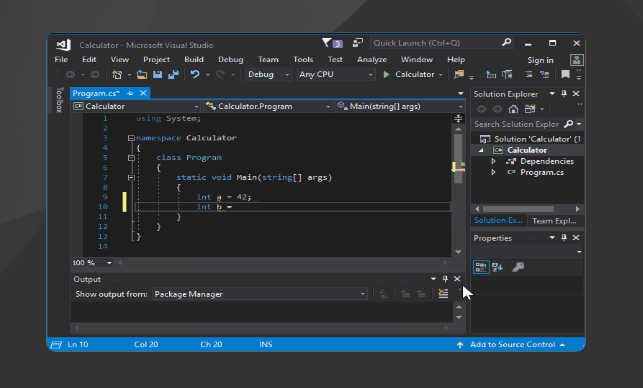Clear all output with Clear All icon
Image resolution: width=643 pixels, height=388 pixels.
pyautogui.click(x=443, y=294)
